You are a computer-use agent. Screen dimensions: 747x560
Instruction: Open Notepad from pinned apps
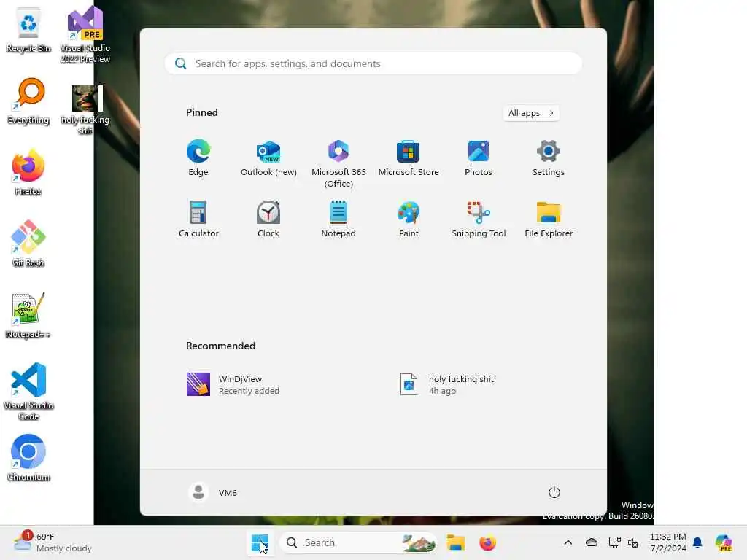tap(338, 219)
